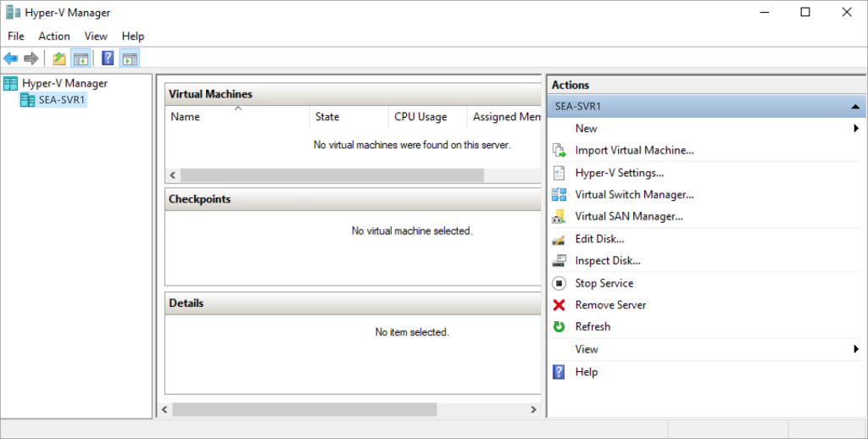
Task: Click 'No virtual machine selected.' text
Action: pos(412,231)
